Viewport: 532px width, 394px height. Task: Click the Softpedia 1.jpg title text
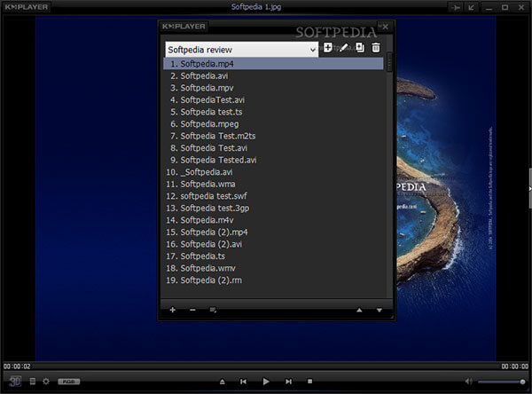coord(256,7)
